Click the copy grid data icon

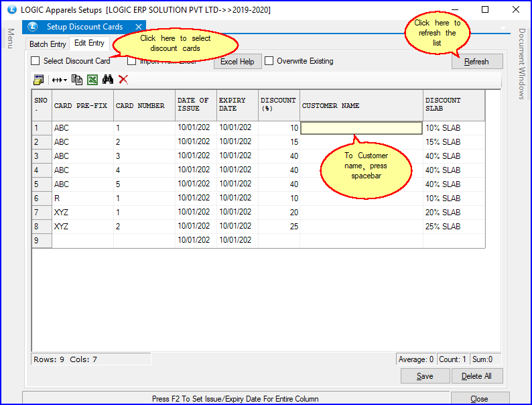point(77,80)
